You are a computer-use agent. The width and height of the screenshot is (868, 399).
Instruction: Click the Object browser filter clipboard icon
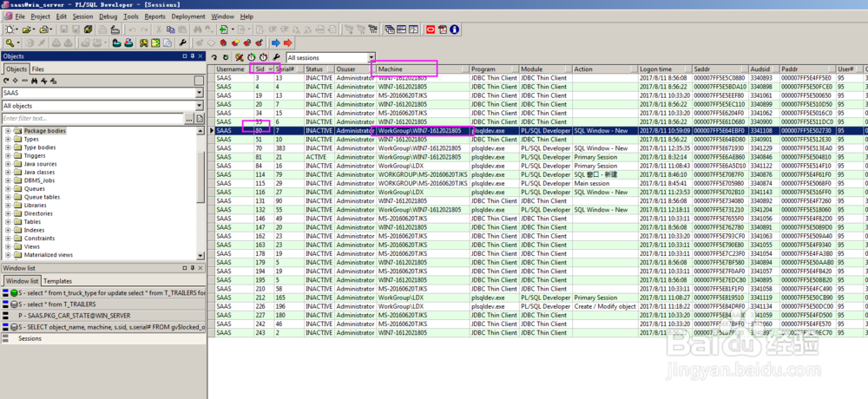pos(200,119)
